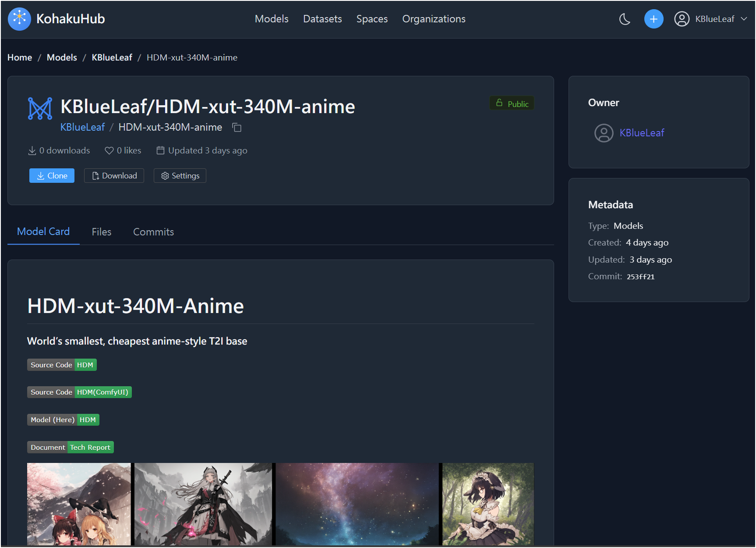The image size is (756, 548).
Task: Open the Model (Here) HDM badge
Action: click(x=63, y=420)
